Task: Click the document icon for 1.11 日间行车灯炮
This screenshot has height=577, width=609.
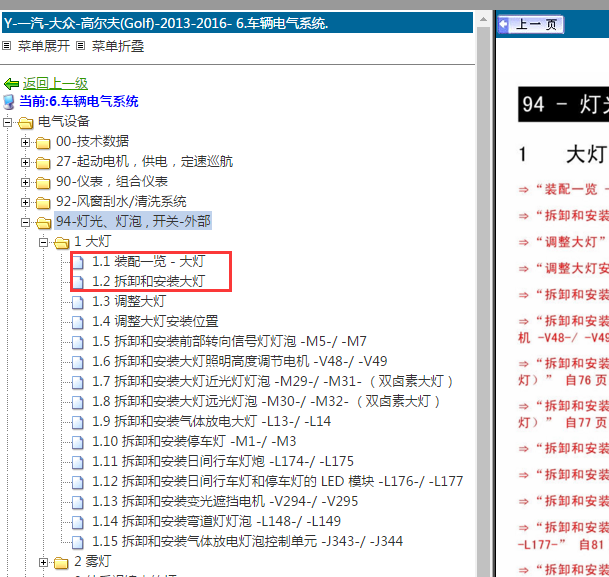Action: pos(78,462)
